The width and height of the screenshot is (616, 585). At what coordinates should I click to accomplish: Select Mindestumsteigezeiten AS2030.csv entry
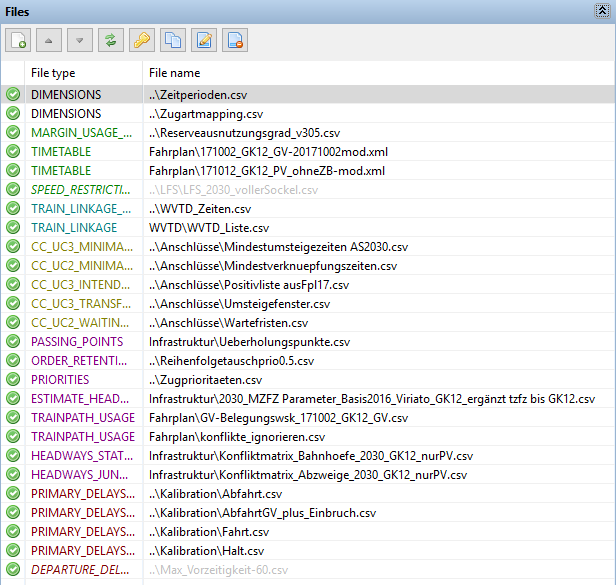point(279,247)
